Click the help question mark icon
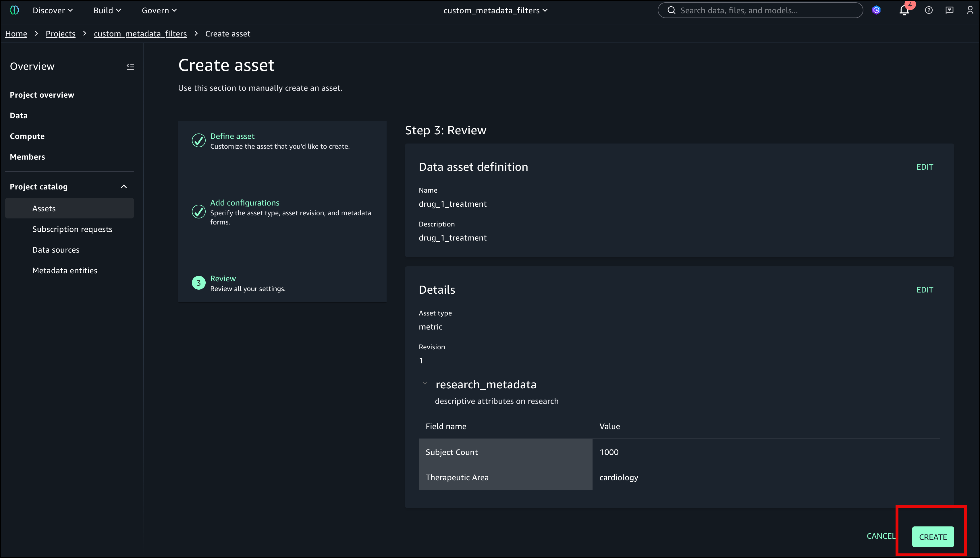Image resolution: width=980 pixels, height=558 pixels. [928, 10]
